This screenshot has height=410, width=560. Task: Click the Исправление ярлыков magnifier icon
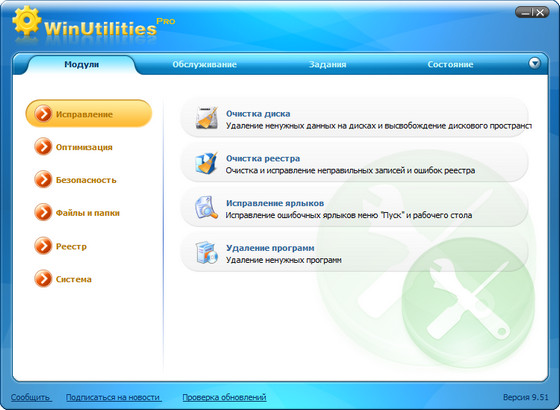(206, 208)
